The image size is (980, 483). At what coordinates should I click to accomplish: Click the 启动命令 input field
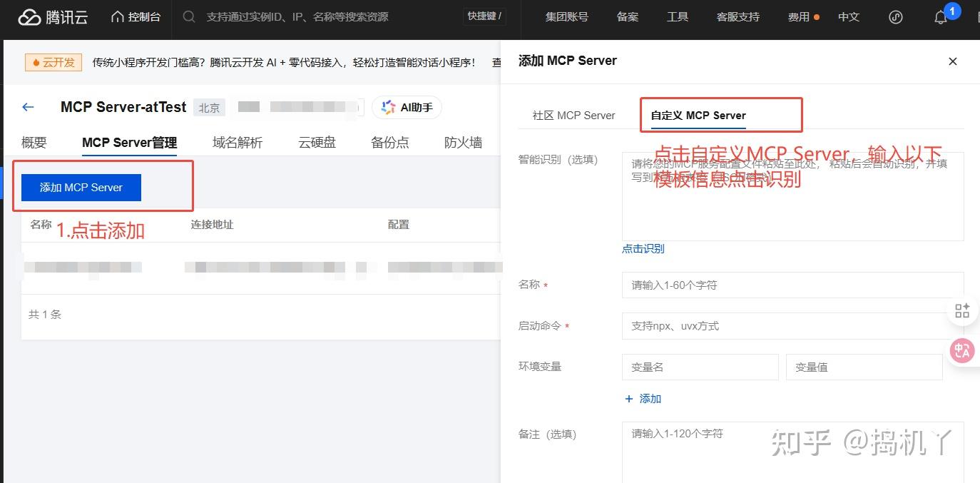pos(792,326)
